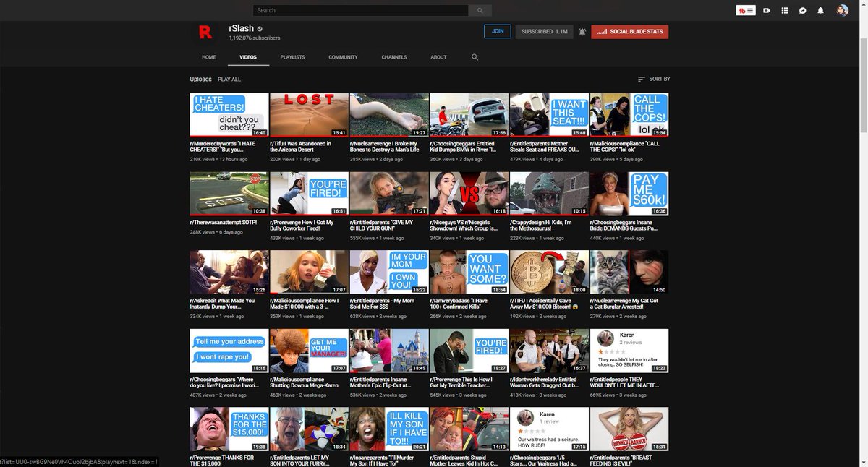Open the "CALL THE COPS!" thumbnail
The image size is (868, 467).
(x=629, y=115)
